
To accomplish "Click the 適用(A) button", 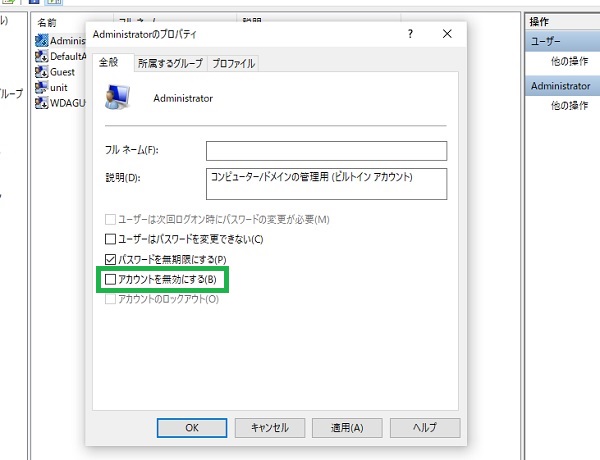I will pyautogui.click(x=347, y=427).
